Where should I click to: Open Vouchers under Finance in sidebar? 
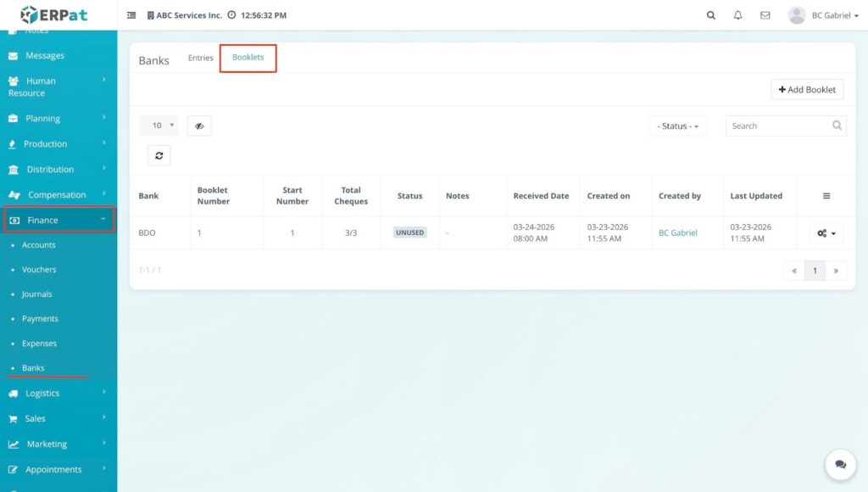pos(39,270)
